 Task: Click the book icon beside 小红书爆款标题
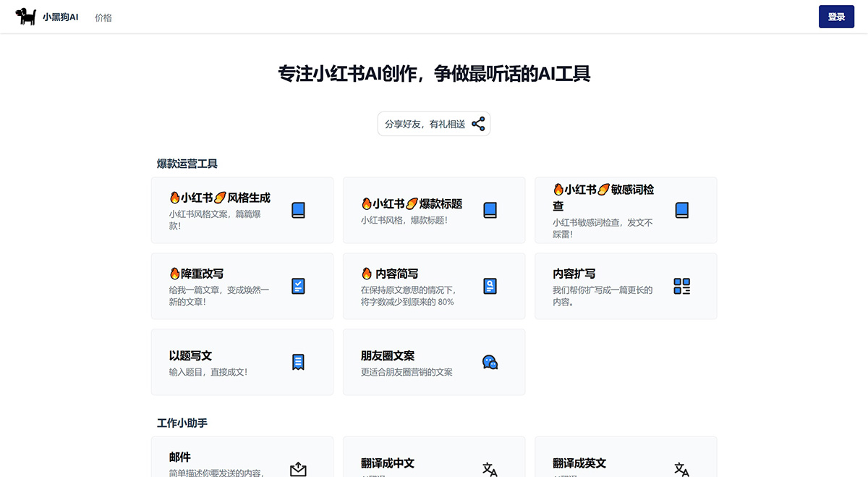(x=490, y=210)
